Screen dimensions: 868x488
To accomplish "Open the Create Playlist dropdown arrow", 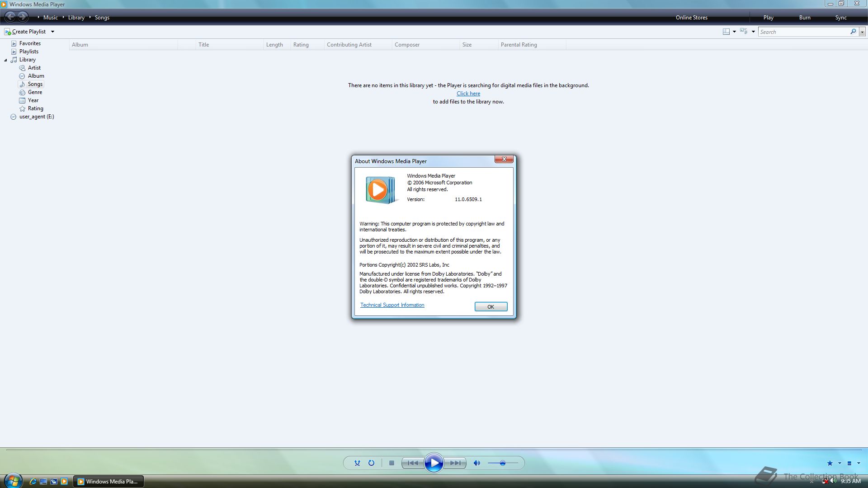I will coord(52,32).
